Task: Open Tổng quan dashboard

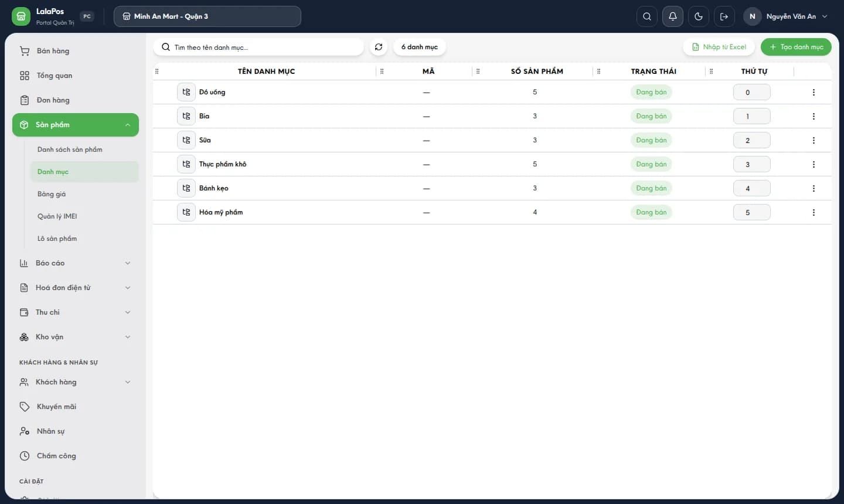Action: (76, 76)
